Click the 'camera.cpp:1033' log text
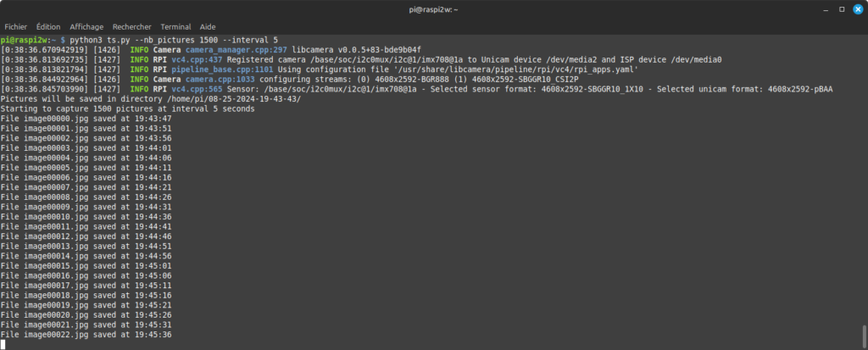Screen dimensions: 868x350 coord(220,79)
